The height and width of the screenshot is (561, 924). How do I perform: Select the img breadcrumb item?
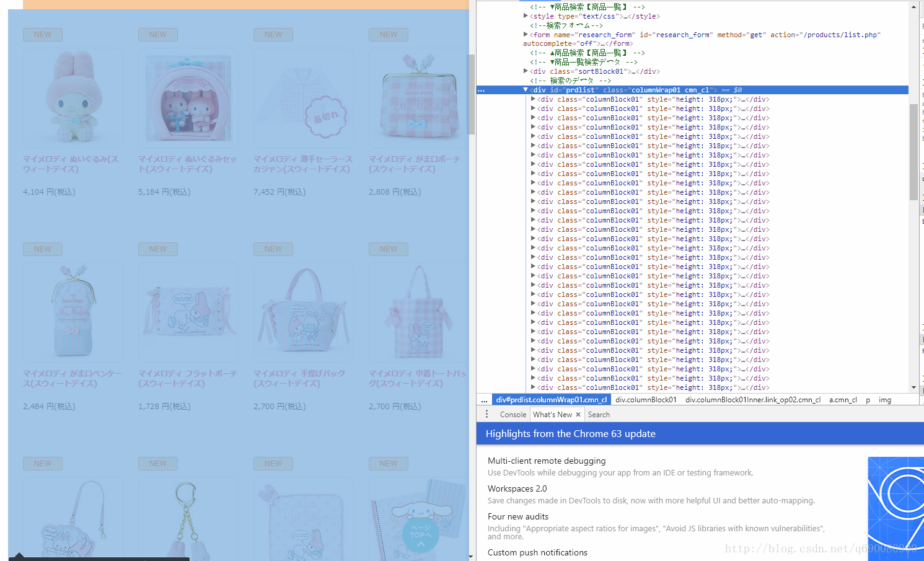pyautogui.click(x=885, y=400)
